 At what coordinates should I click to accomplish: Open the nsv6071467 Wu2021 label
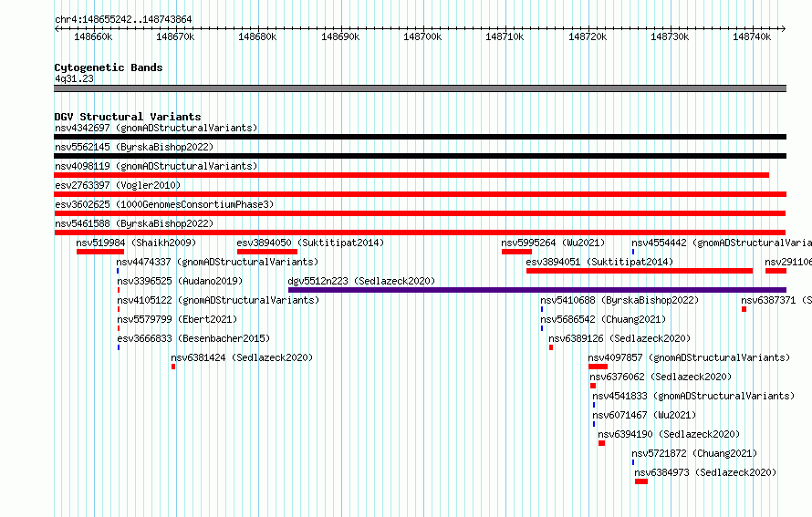point(644,415)
